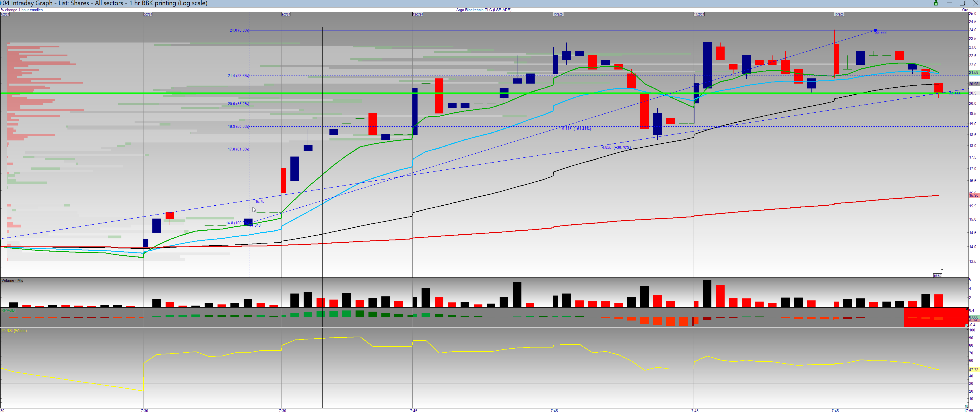Click the RSI panel magnifier icon
Viewport: 980px width, 413px height.
[x=967, y=406]
